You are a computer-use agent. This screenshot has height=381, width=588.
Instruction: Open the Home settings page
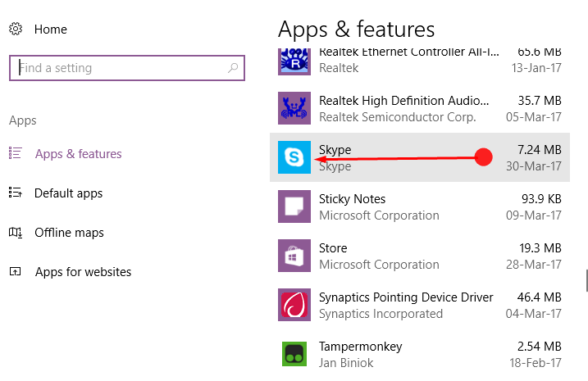50,29
